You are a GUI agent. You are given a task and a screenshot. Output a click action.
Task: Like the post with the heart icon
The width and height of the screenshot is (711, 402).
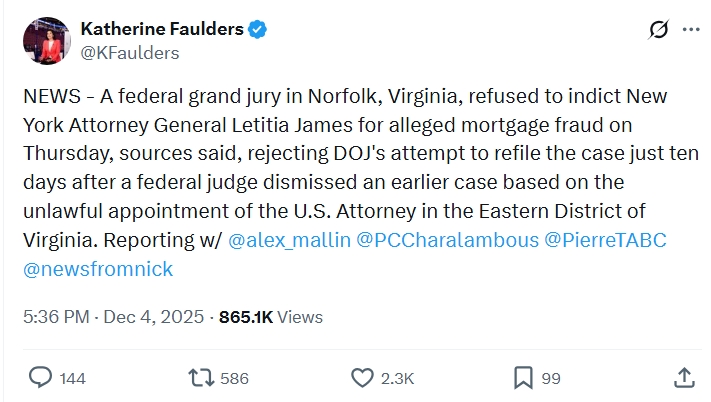click(x=362, y=378)
